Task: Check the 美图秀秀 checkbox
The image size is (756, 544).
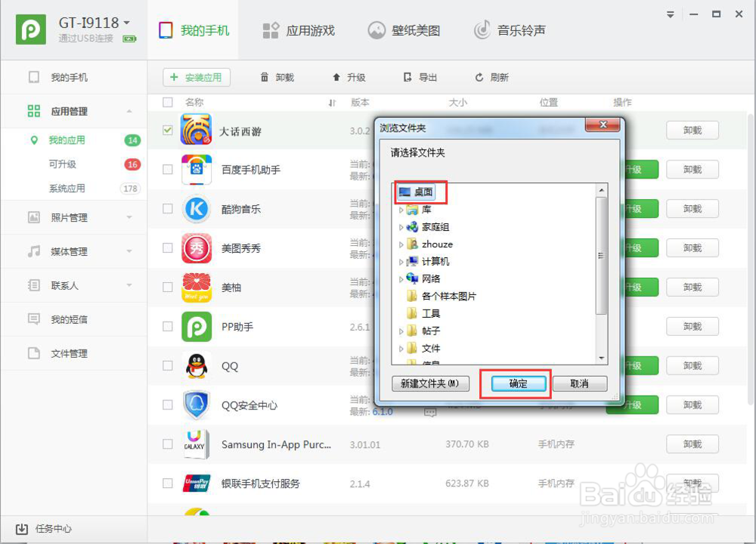Action: (x=167, y=247)
